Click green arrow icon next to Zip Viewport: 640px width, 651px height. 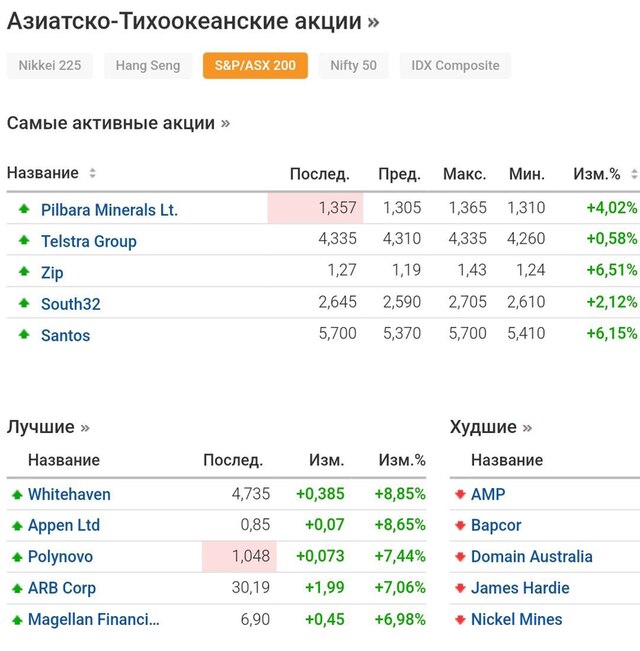[x=24, y=272]
